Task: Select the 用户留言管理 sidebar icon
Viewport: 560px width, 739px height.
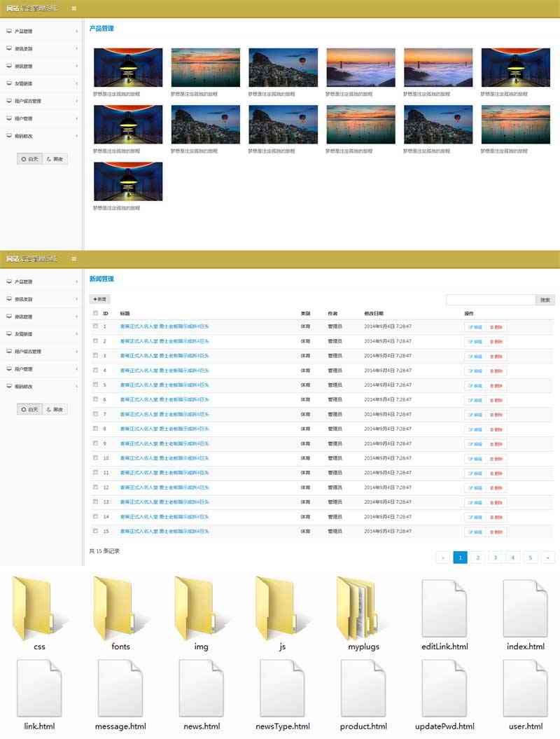Action: pyautogui.click(x=10, y=99)
